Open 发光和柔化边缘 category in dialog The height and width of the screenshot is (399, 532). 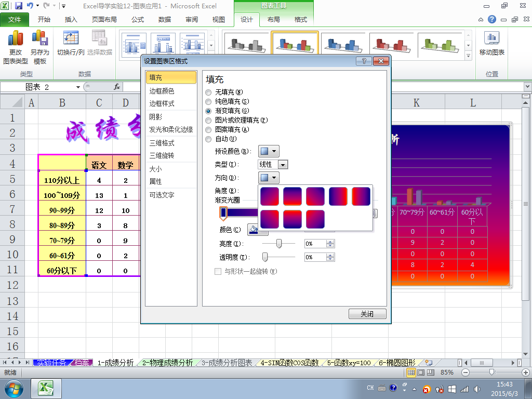[x=171, y=129]
